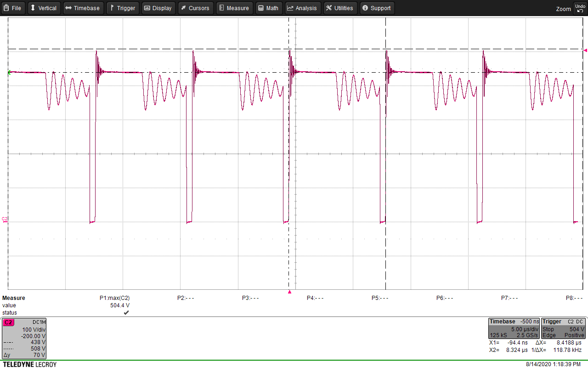Click the Stop trigger mode text

[548, 329]
